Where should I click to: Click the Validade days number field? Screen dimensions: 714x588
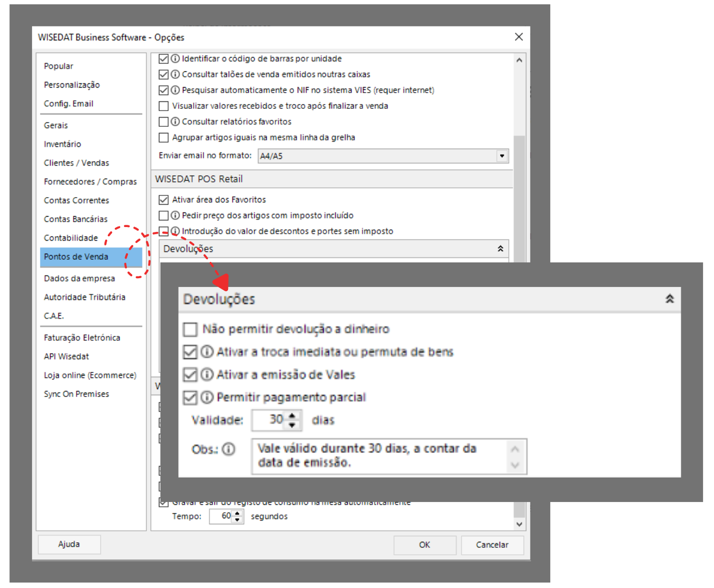269,420
